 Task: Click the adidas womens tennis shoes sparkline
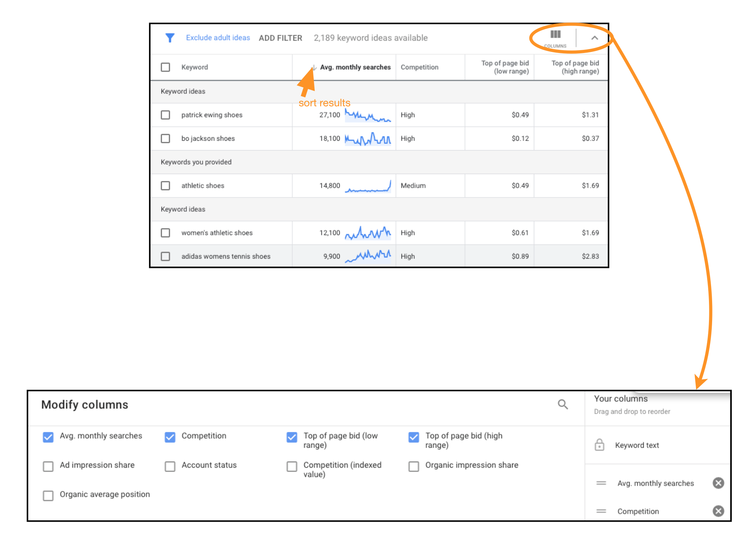pos(368,256)
